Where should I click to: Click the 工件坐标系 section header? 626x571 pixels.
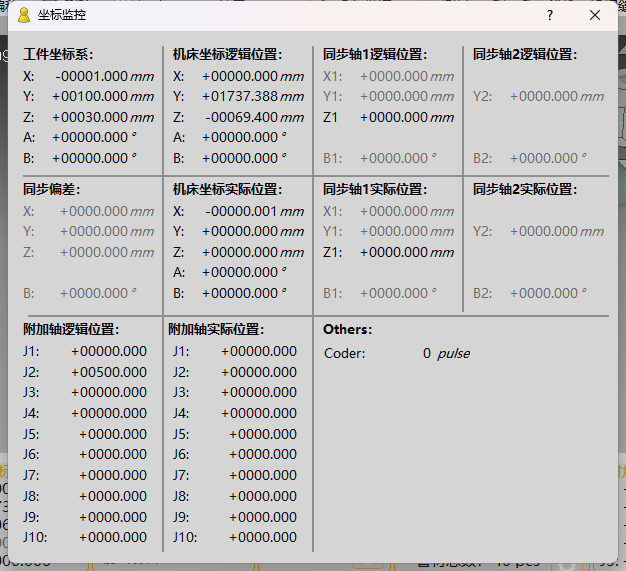pyautogui.click(x=58, y=55)
